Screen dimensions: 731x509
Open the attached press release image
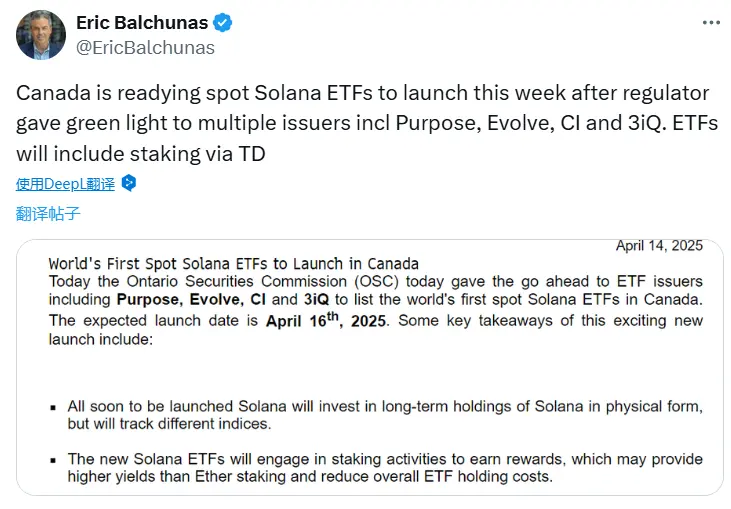[x=369, y=368]
